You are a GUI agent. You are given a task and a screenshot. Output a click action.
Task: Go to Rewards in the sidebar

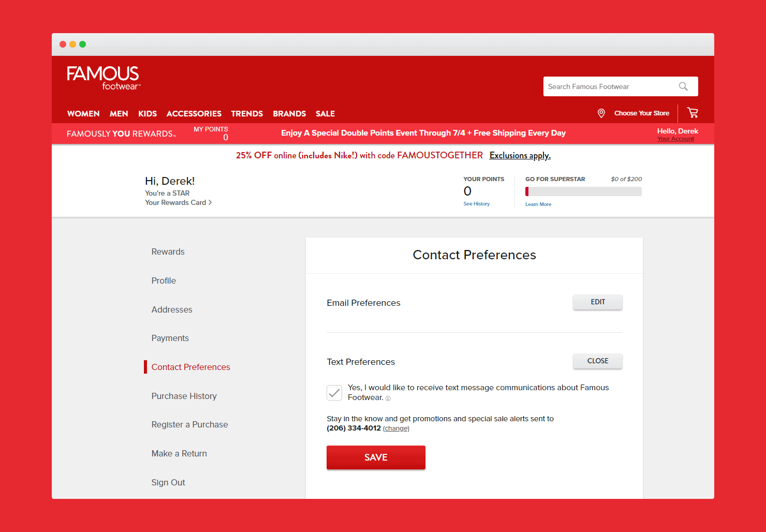click(x=168, y=252)
